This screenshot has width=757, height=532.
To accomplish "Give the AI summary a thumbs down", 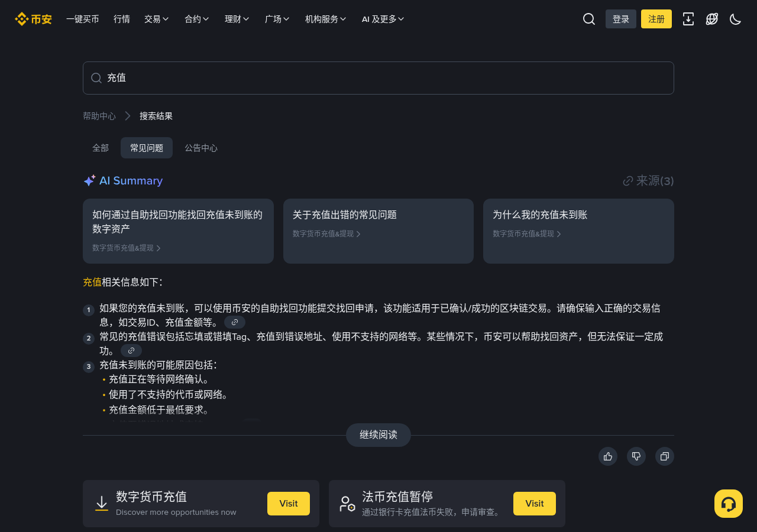I will click(x=636, y=456).
